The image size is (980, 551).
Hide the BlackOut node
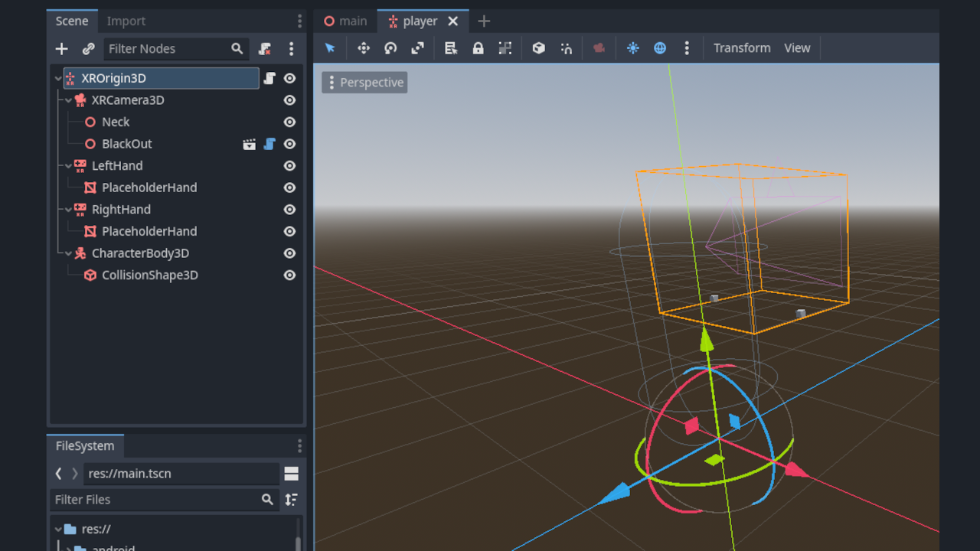point(289,144)
